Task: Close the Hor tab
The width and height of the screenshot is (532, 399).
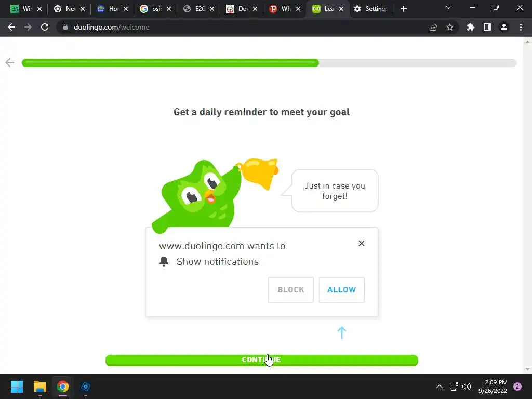Action: pos(126,9)
